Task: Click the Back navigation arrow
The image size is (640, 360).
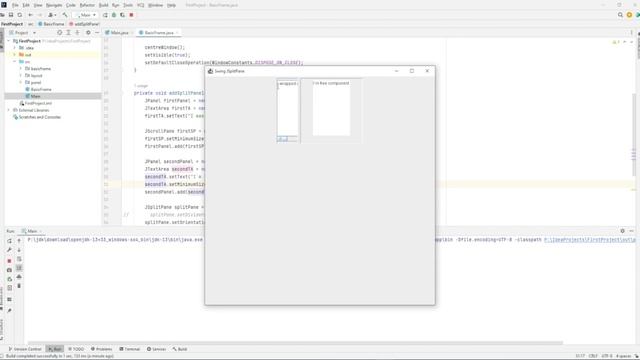Action: [31, 15]
